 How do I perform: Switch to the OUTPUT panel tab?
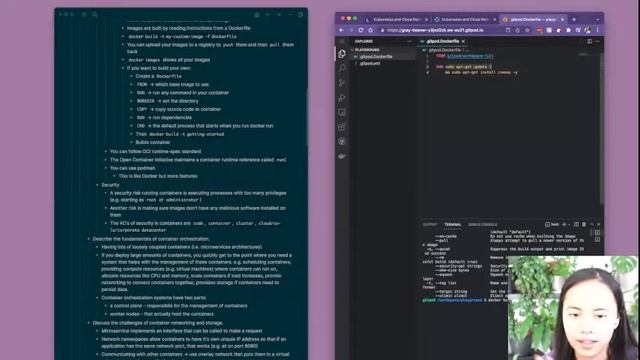click(x=430, y=224)
